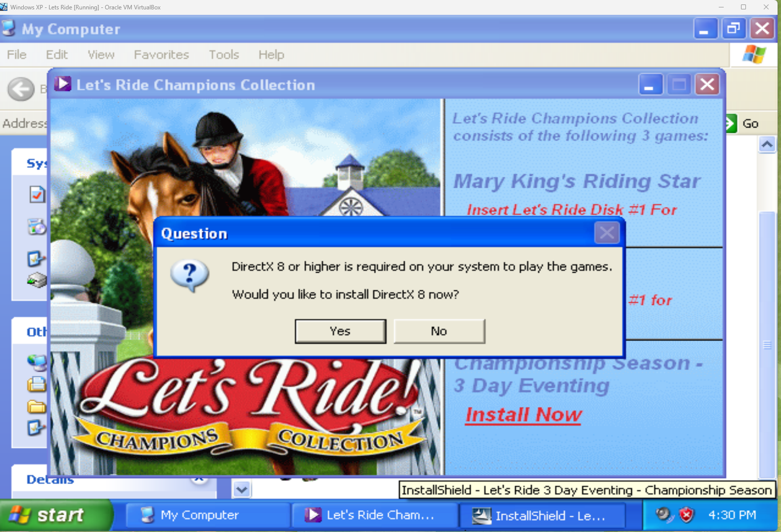Click the tray icon left of the shield
781x532 pixels.
pyautogui.click(x=664, y=515)
